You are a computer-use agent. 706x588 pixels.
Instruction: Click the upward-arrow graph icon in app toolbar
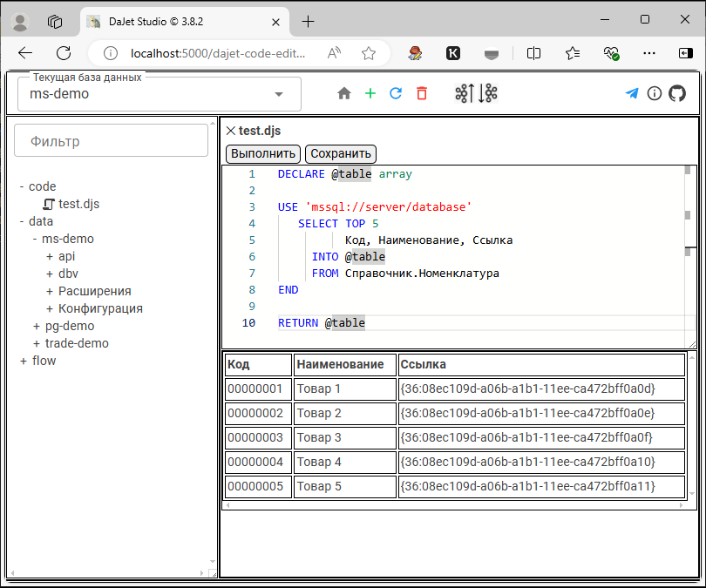coord(465,93)
